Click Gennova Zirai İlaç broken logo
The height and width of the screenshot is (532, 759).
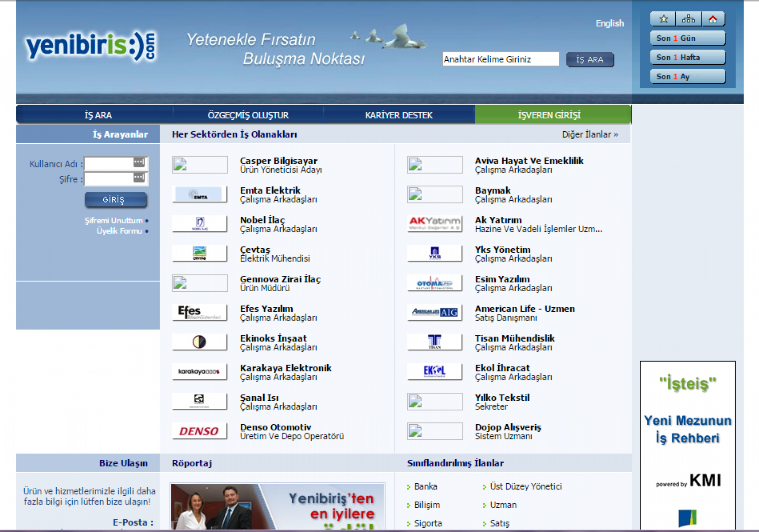click(x=200, y=283)
